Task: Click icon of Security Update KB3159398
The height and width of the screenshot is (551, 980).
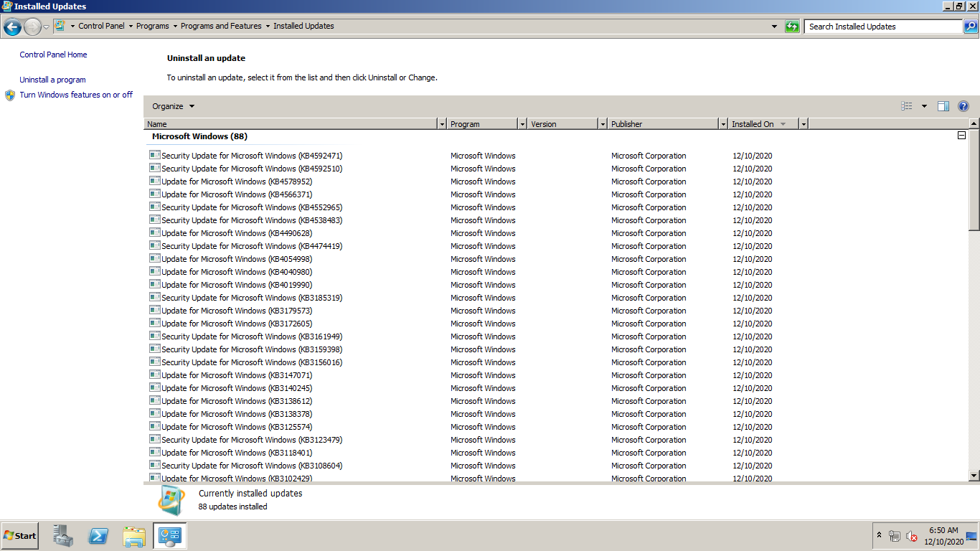Action: tap(155, 349)
